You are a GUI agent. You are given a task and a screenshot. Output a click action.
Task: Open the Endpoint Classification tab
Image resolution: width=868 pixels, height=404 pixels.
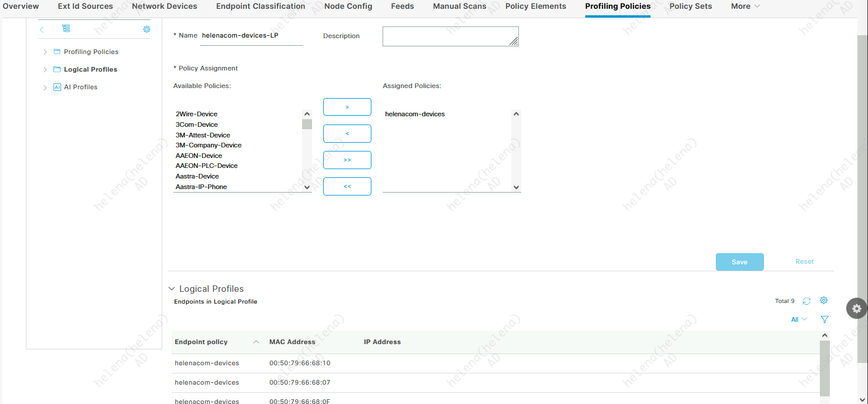pyautogui.click(x=260, y=6)
